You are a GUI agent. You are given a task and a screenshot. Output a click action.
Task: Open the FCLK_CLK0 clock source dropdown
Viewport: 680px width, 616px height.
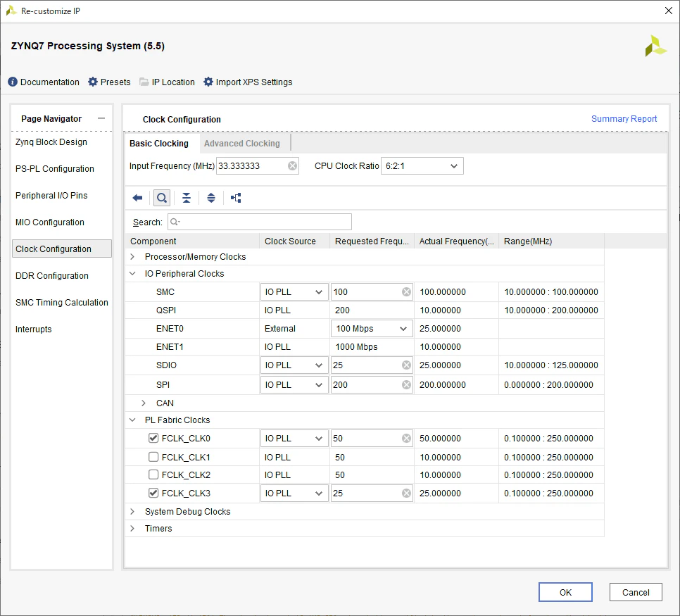[294, 439]
